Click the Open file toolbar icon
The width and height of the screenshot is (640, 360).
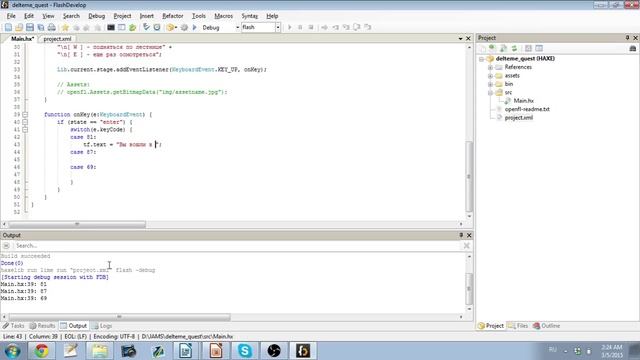point(19,27)
